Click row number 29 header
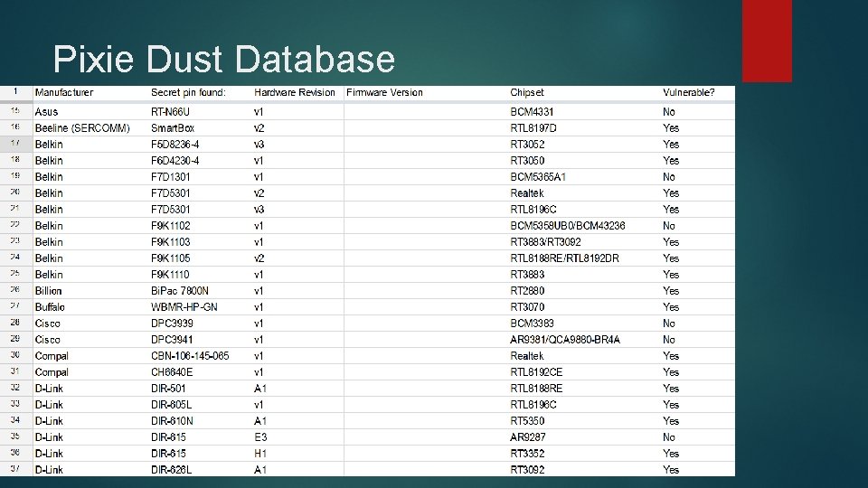 15,339
